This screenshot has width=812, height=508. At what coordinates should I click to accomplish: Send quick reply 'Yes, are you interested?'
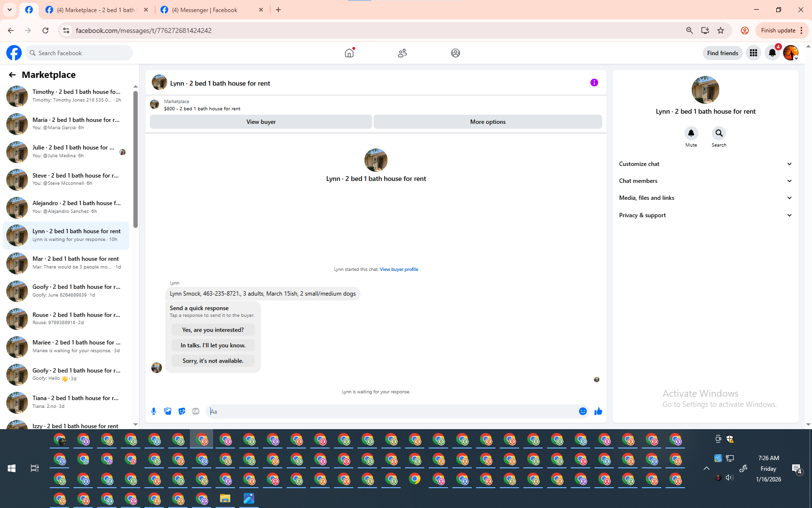213,330
